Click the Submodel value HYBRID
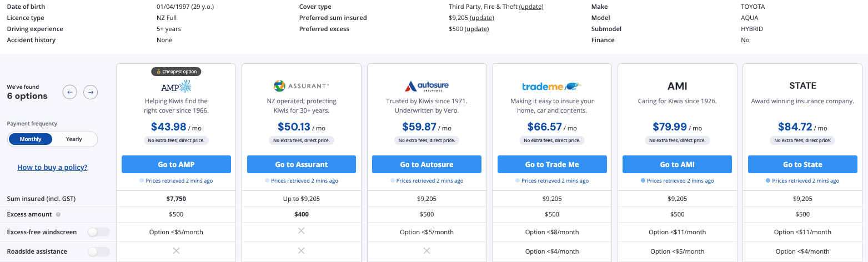The height and width of the screenshot is (262, 868). [752, 29]
